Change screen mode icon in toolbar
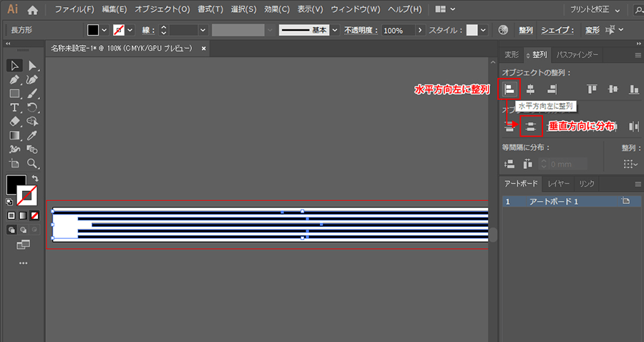Viewport: 644px width, 342px height. (24, 245)
